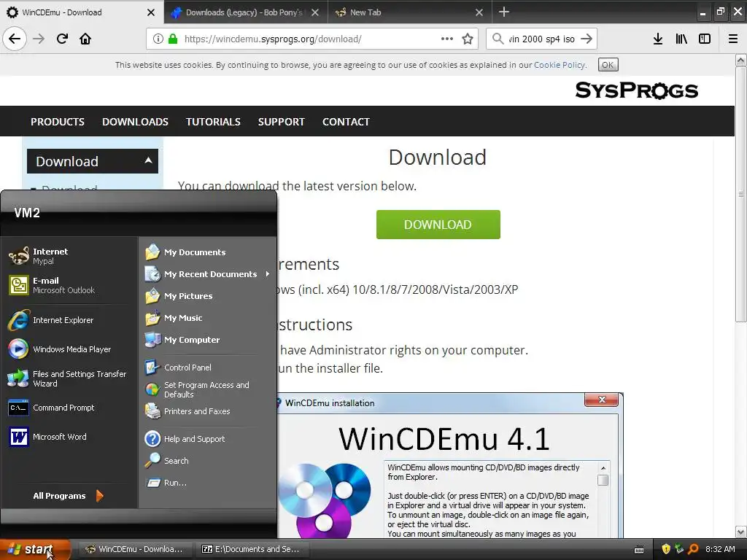The image size is (747, 560).
Task: Open the E:\Documents and Se... taskbar window
Action: [x=251, y=549]
